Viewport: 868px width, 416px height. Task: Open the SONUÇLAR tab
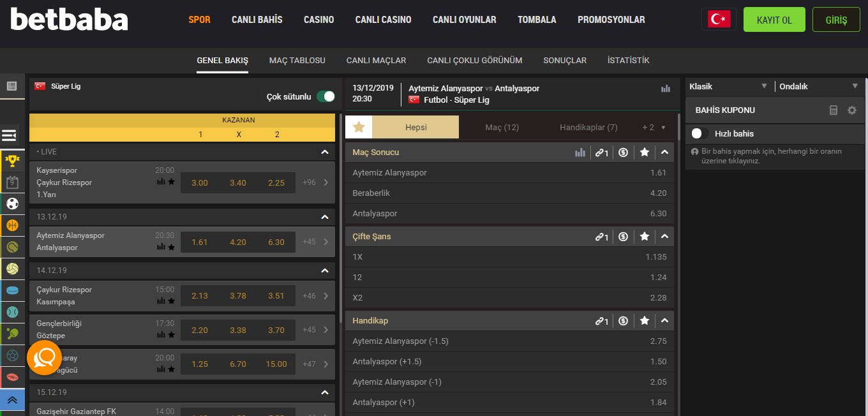(565, 61)
